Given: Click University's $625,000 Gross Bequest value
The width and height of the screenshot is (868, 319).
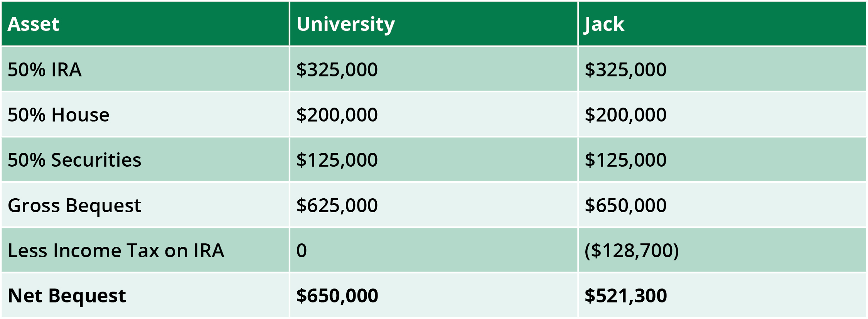Looking at the screenshot, I should 337,205.
